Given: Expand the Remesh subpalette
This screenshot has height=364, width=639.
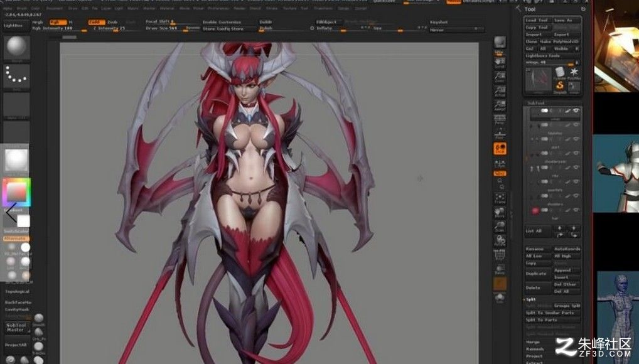Looking at the screenshot, I should [535, 349].
